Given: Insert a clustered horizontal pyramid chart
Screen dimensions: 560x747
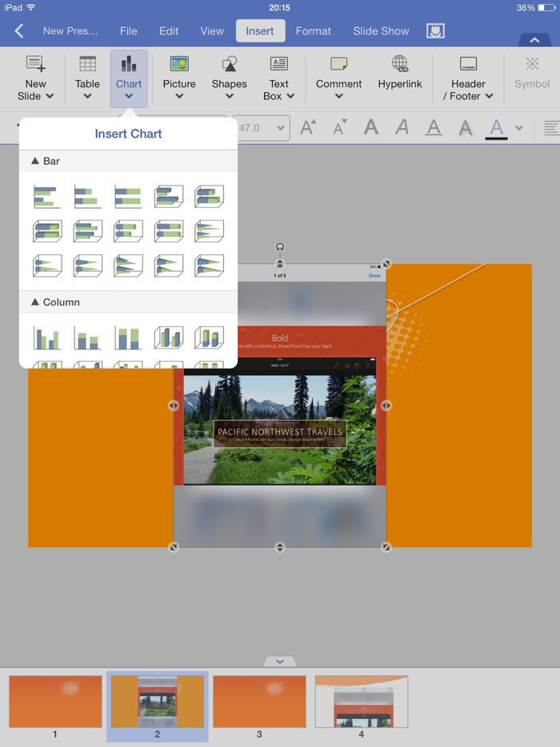Looking at the screenshot, I should (128, 266).
